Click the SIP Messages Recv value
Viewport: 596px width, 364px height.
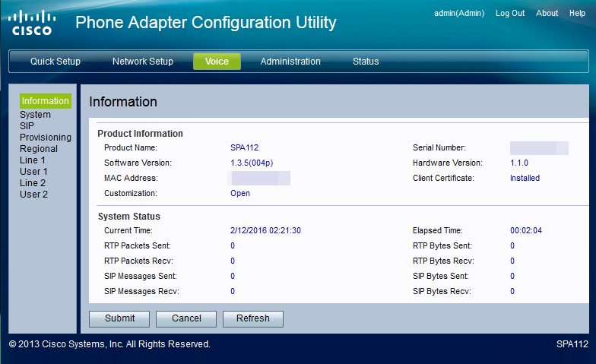(x=233, y=291)
